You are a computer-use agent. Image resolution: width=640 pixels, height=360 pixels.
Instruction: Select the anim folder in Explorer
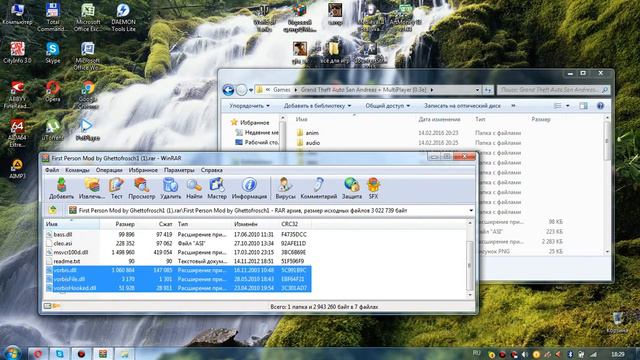pyautogui.click(x=308, y=133)
